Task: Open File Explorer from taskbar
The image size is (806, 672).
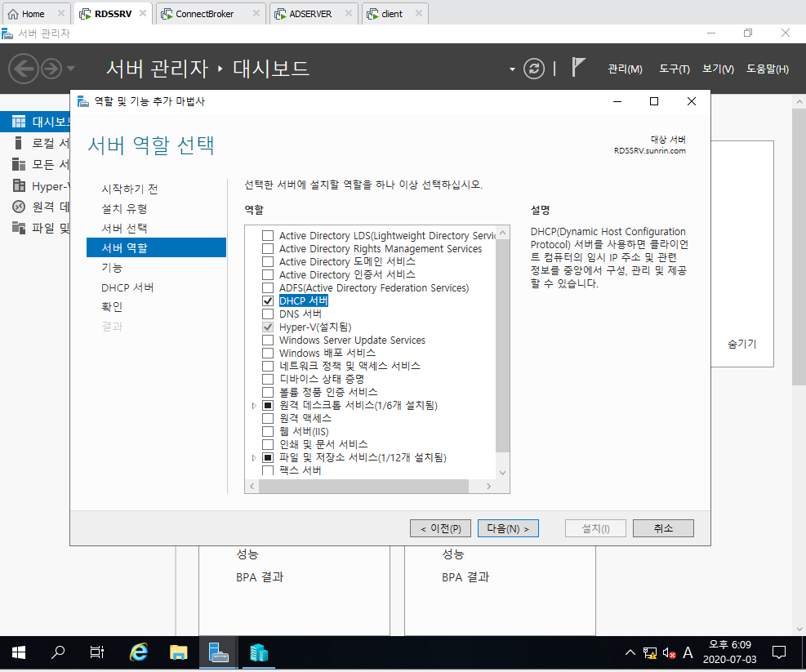Action: point(178,653)
